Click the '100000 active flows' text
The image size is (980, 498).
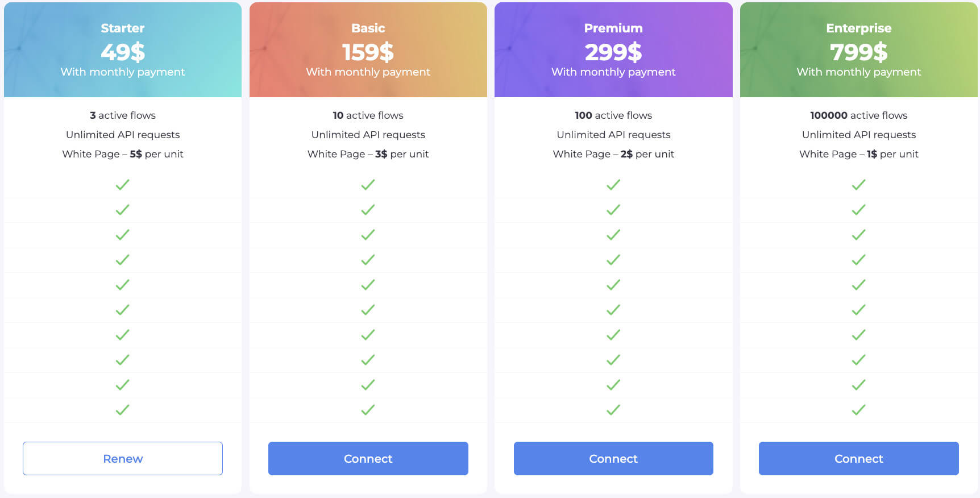click(859, 115)
